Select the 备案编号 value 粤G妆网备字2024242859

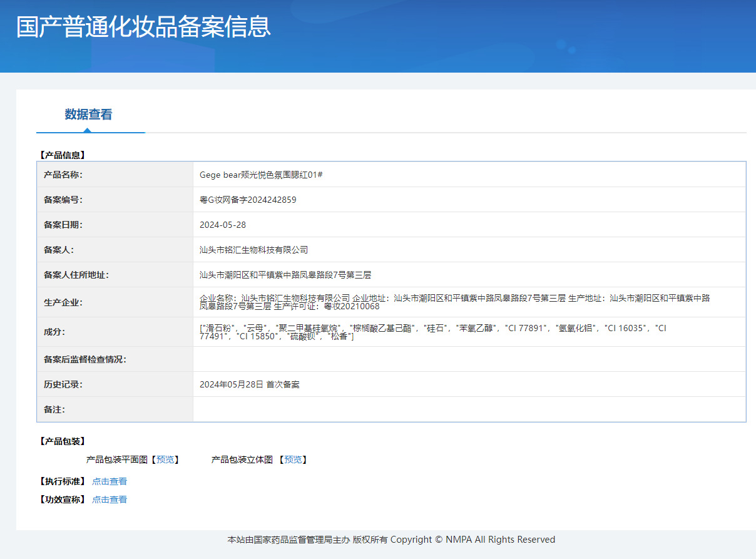pos(249,199)
